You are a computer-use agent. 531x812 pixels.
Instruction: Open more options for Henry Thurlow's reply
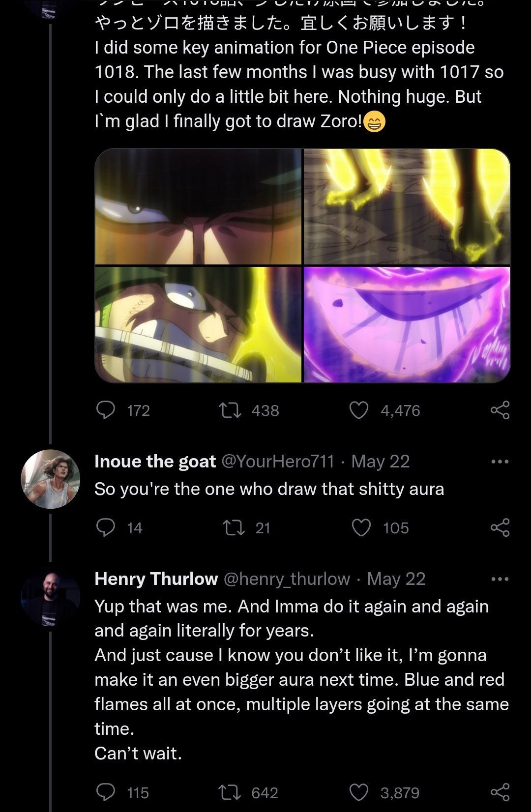(500, 579)
